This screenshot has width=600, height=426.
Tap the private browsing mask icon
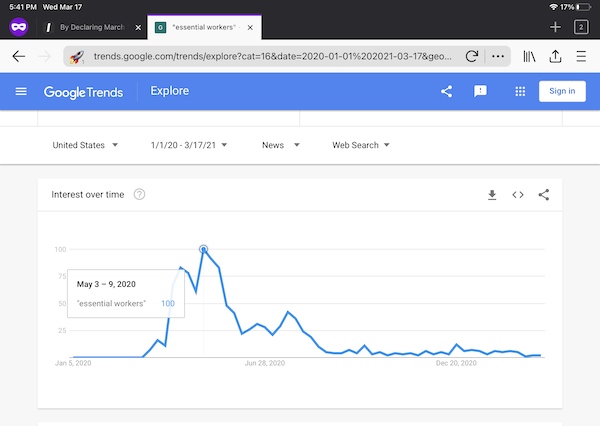click(18, 27)
